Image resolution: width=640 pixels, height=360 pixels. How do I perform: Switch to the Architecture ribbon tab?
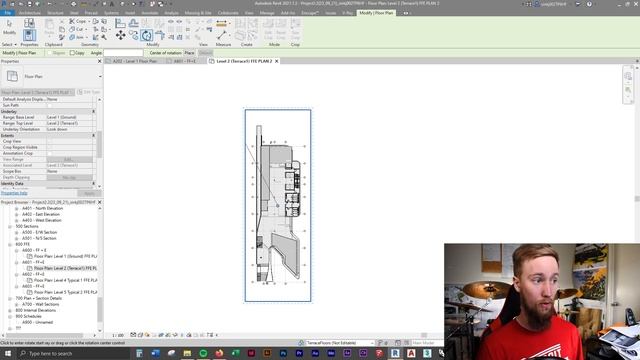29,13
